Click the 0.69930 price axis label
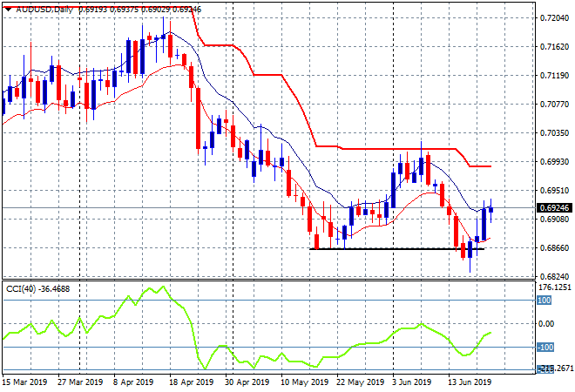575x392 pixels. 554,162
